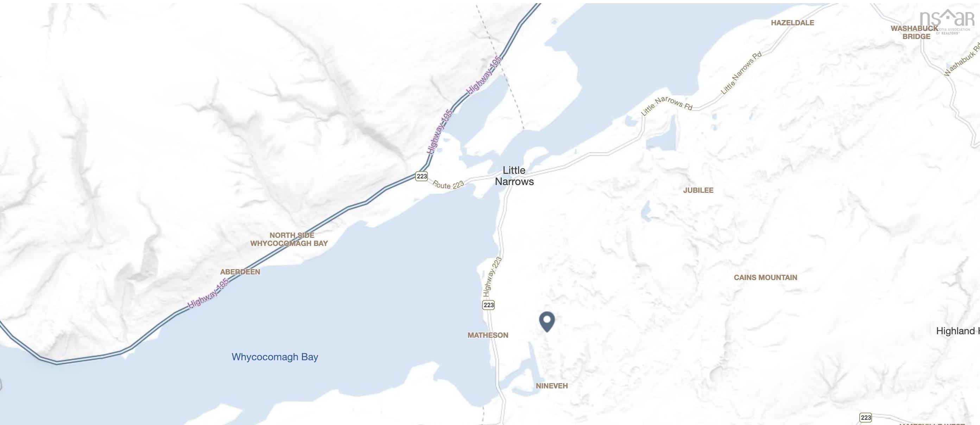Click the 223 route shield at bottom right

(866, 417)
